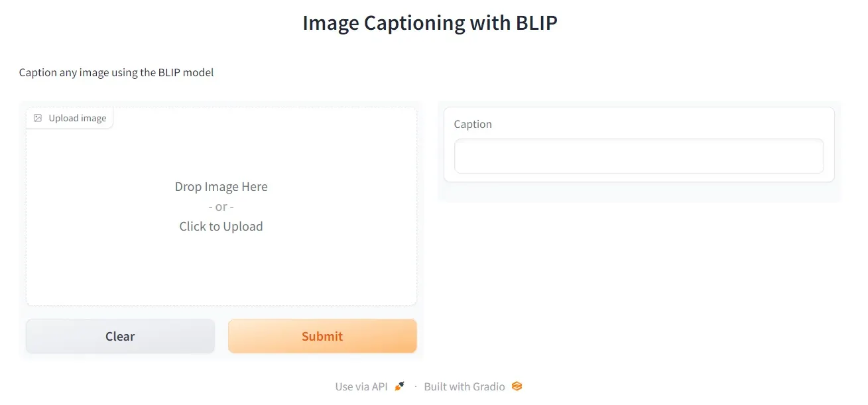Click the Drop Image Here text
Image resolution: width=868 pixels, height=405 pixels.
click(x=221, y=187)
